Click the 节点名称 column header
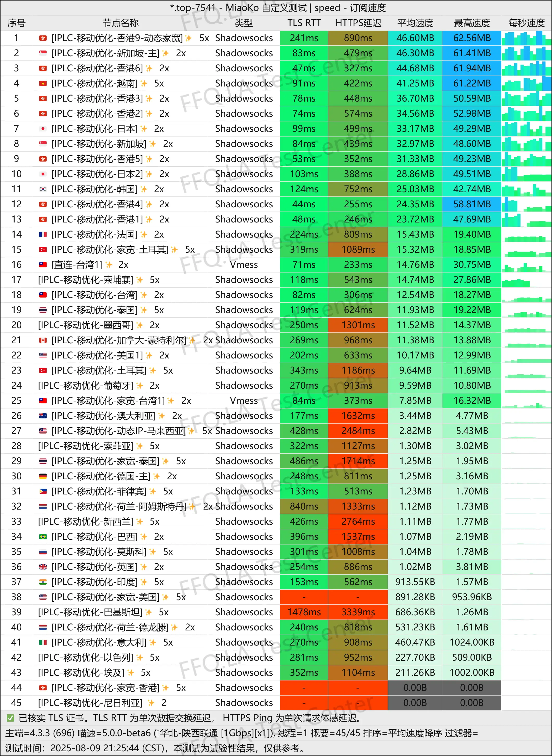 click(120, 23)
